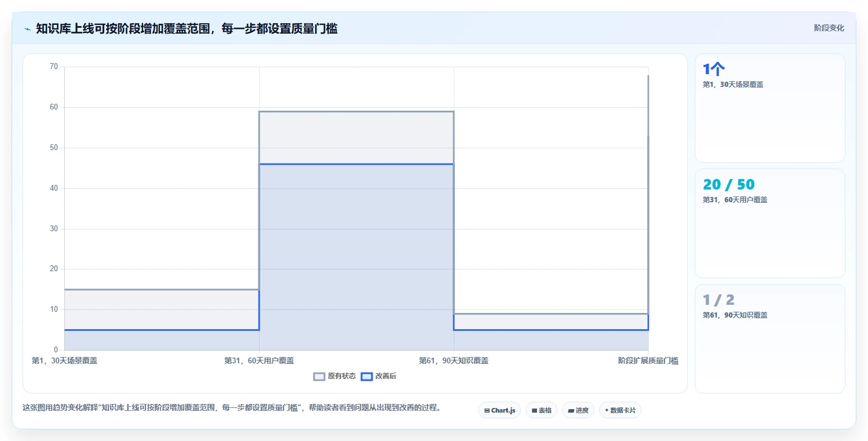Open the 1个 data card

(x=770, y=108)
